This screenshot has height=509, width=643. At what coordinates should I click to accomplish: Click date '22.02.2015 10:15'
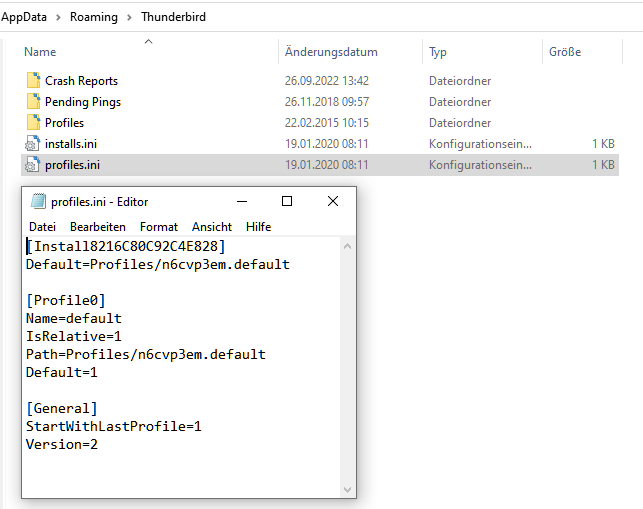[327, 123]
